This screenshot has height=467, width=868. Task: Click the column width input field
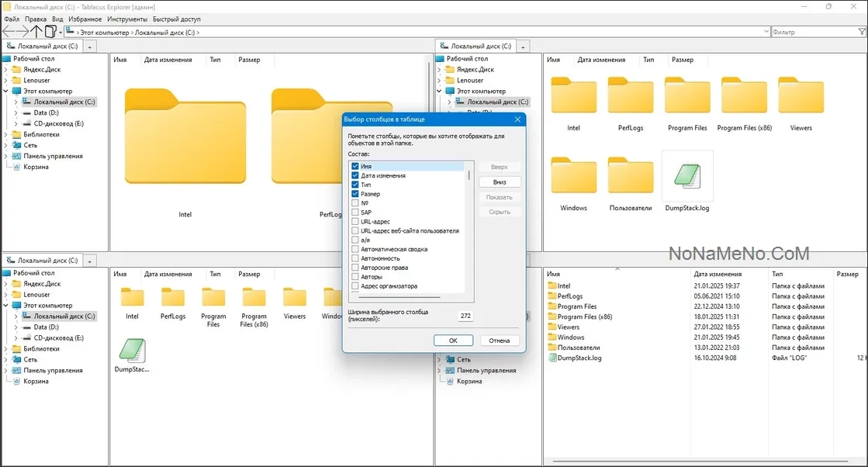click(x=465, y=316)
